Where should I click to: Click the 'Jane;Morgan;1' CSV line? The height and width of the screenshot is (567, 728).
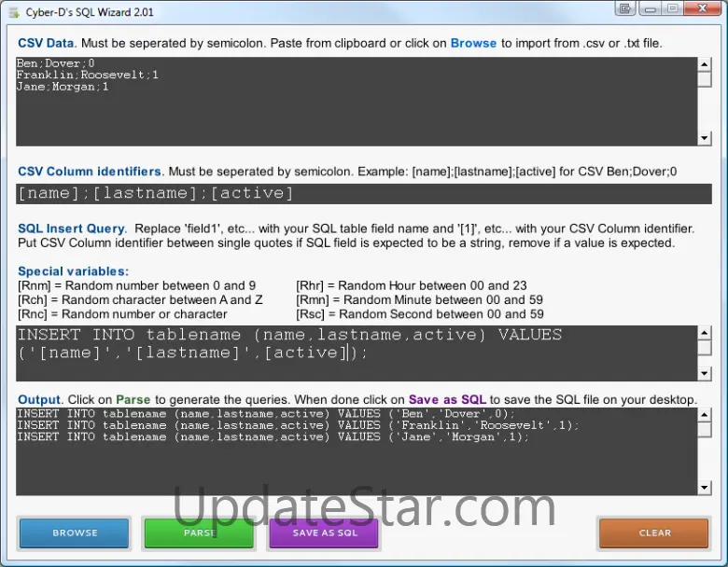pyautogui.click(x=63, y=87)
